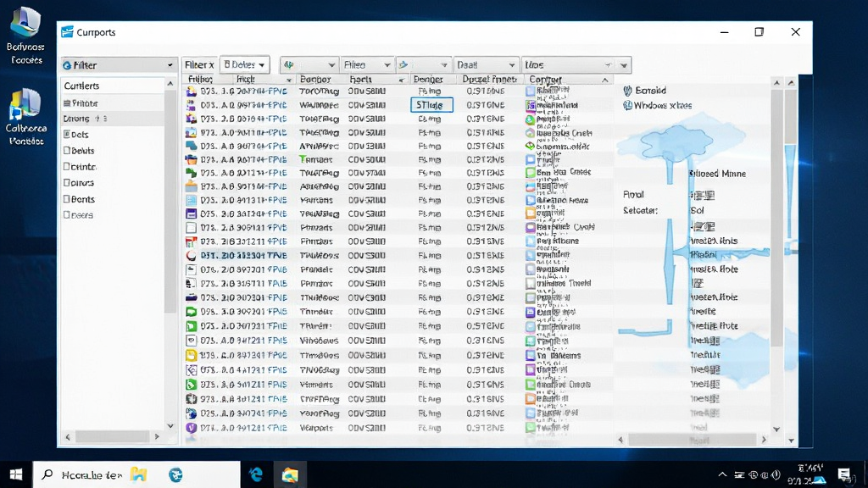This screenshot has width=868, height=488.
Task: Select the outlined "STiuge" cell
Action: pos(431,105)
